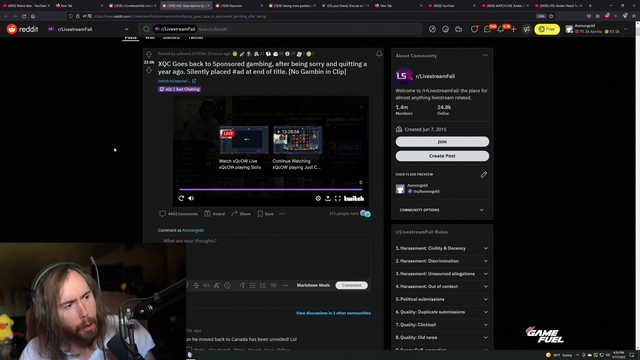Image resolution: width=640 pixels, height=360 pixels.
Task: Open the 4442 Comments link
Action: (178, 213)
